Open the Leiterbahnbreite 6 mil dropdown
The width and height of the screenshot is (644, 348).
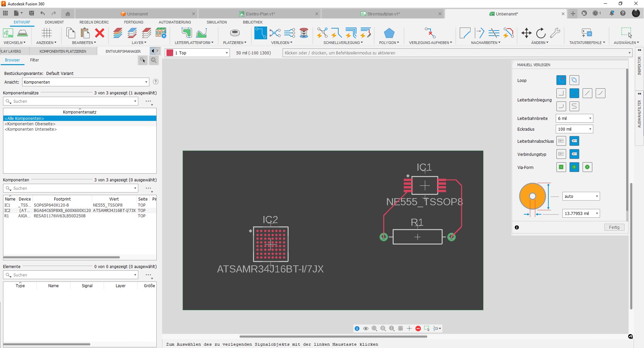(x=574, y=118)
